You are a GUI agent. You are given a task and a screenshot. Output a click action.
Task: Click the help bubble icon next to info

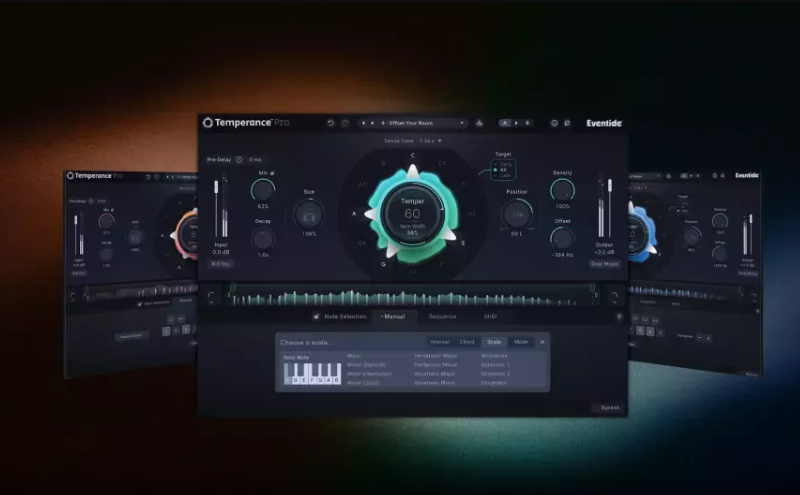pyautogui.click(x=567, y=123)
